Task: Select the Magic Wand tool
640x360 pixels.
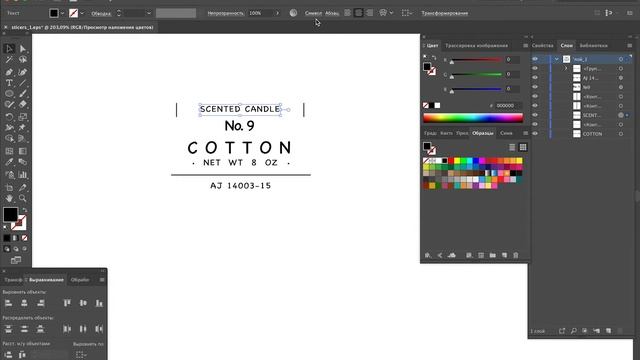Action: (9, 60)
